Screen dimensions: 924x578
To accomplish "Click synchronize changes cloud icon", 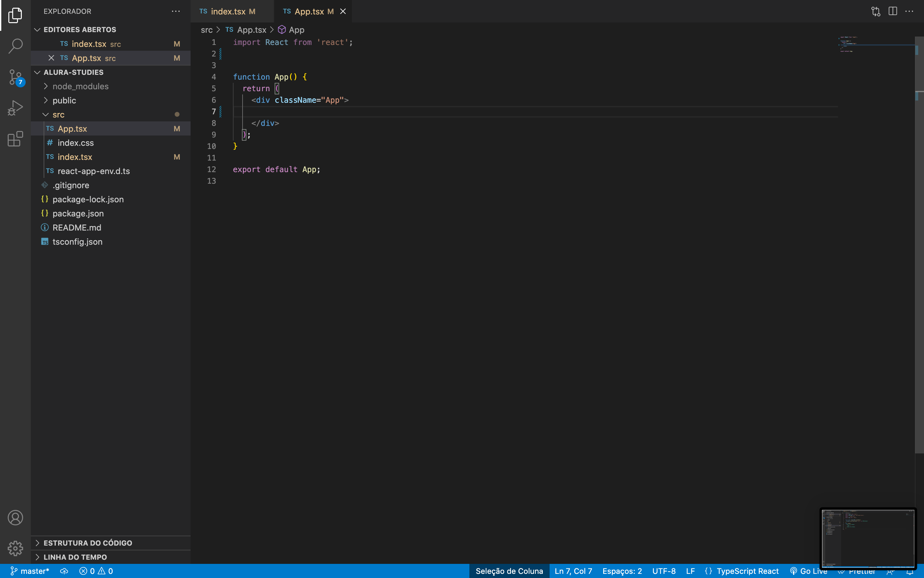I will 64,571.
